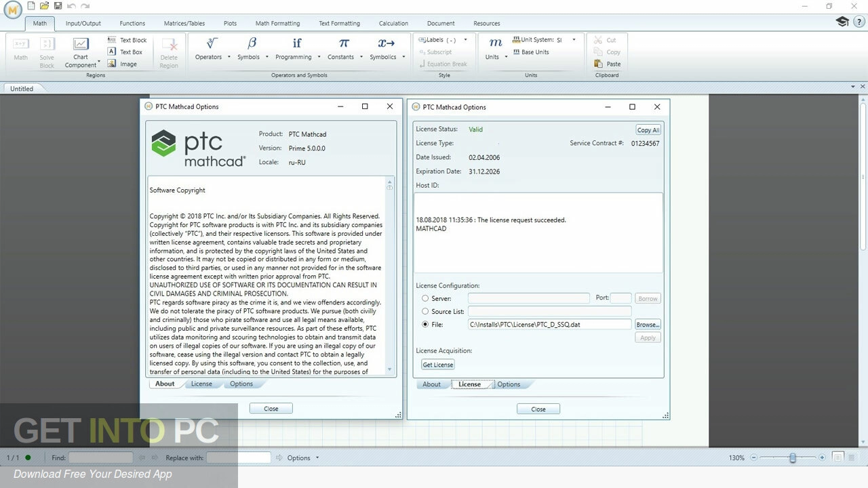Image resolution: width=868 pixels, height=488 pixels.
Task: Click the license File path input field
Action: pyautogui.click(x=549, y=325)
